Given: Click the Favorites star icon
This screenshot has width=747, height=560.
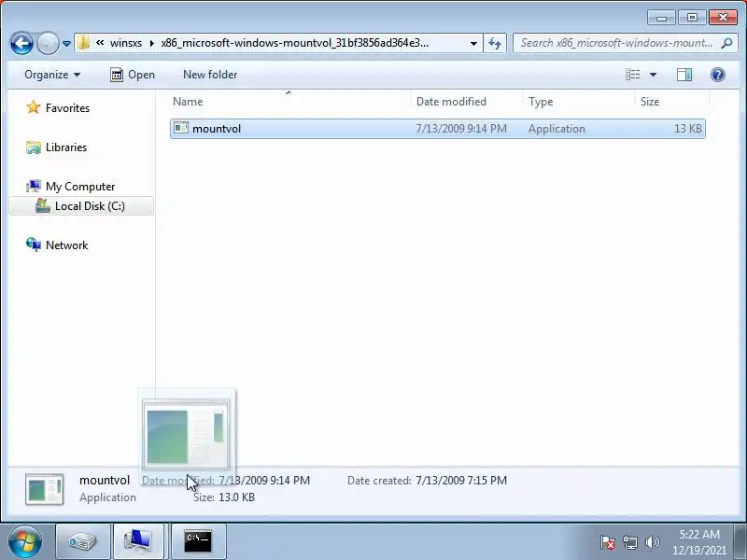Looking at the screenshot, I should (34, 107).
